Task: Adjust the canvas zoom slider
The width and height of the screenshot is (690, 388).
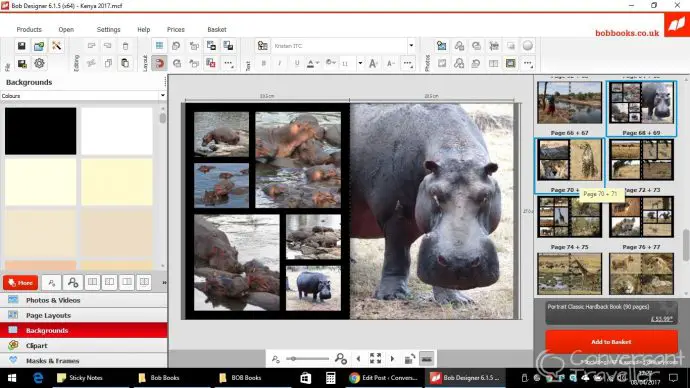Action: point(307,359)
